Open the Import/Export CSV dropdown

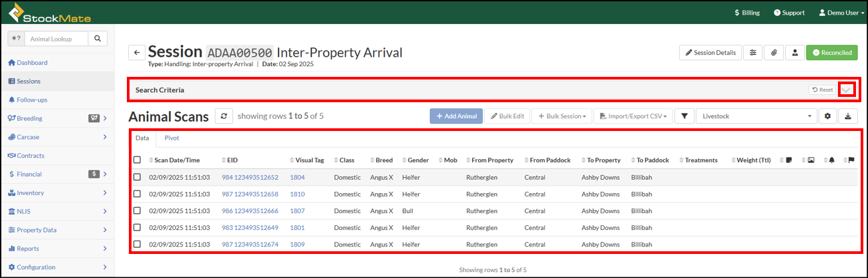pos(632,116)
